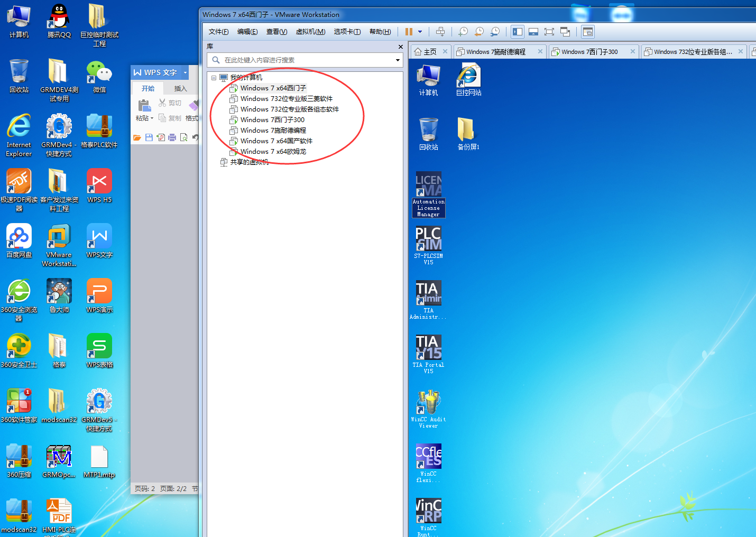Viewport: 756px width, 537px height.
Task: Click Send Ctrl+Alt+Del toolbar icon
Action: point(440,32)
